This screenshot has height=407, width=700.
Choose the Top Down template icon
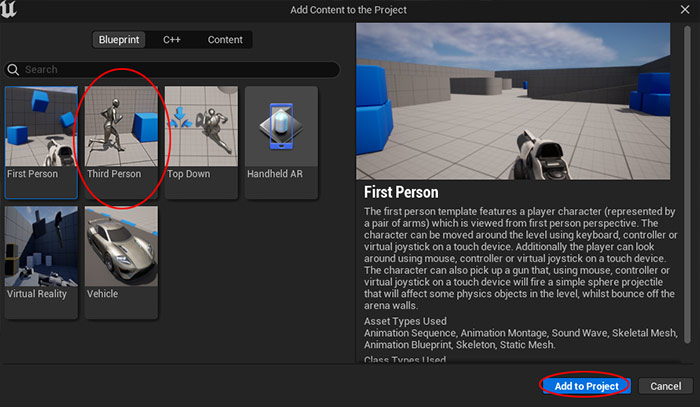click(x=201, y=125)
